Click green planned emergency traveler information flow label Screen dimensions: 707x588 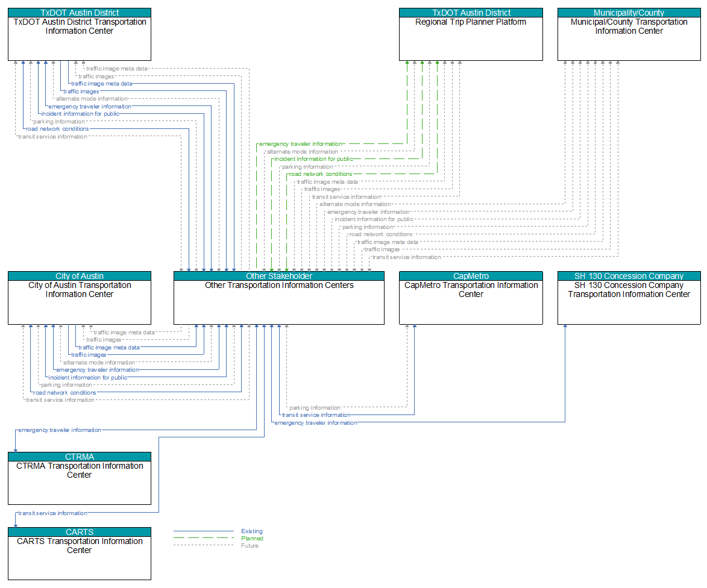pos(301,144)
